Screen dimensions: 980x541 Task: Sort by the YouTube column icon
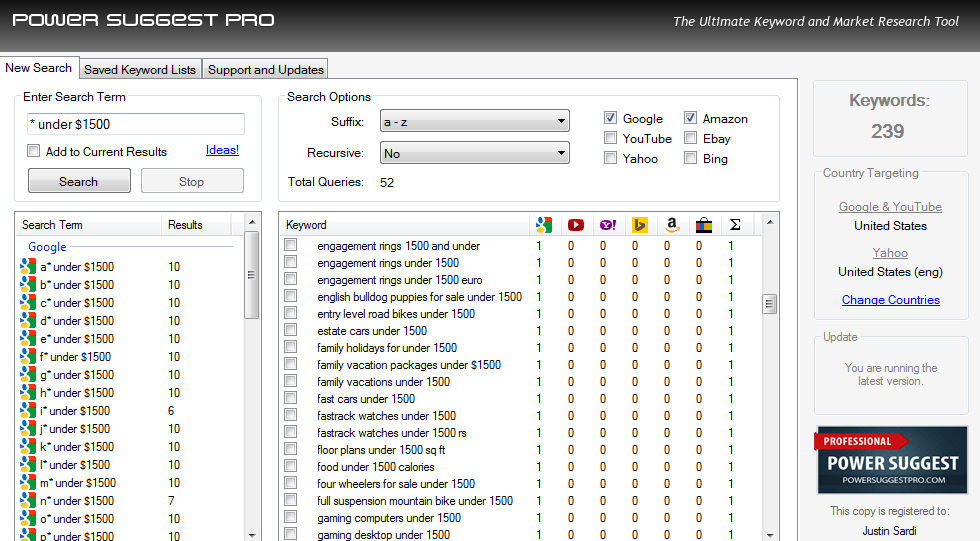[x=576, y=225]
